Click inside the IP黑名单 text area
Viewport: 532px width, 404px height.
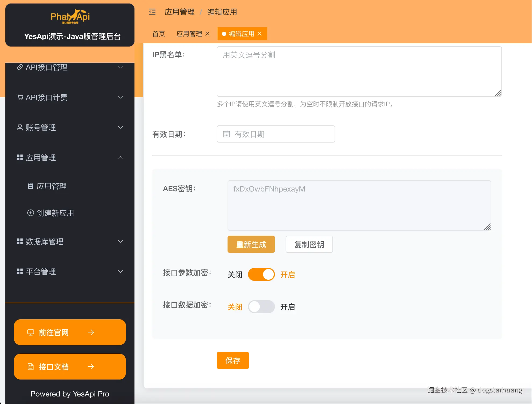359,71
